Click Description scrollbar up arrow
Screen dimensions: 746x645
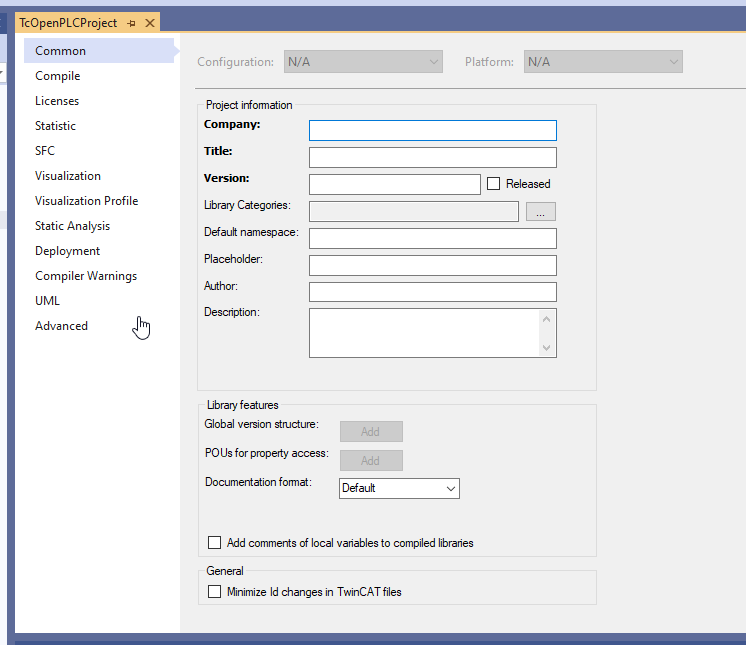547,319
